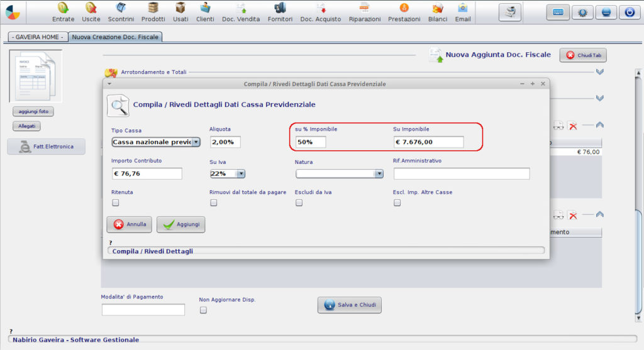Click the Importo Contributo field
The width and height of the screenshot is (644, 350).
point(147,173)
